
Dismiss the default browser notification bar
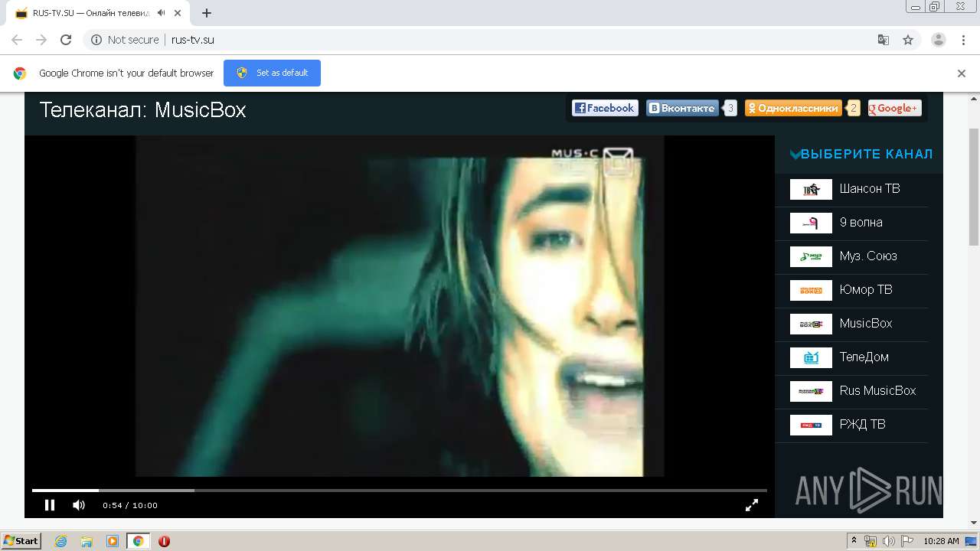click(962, 73)
